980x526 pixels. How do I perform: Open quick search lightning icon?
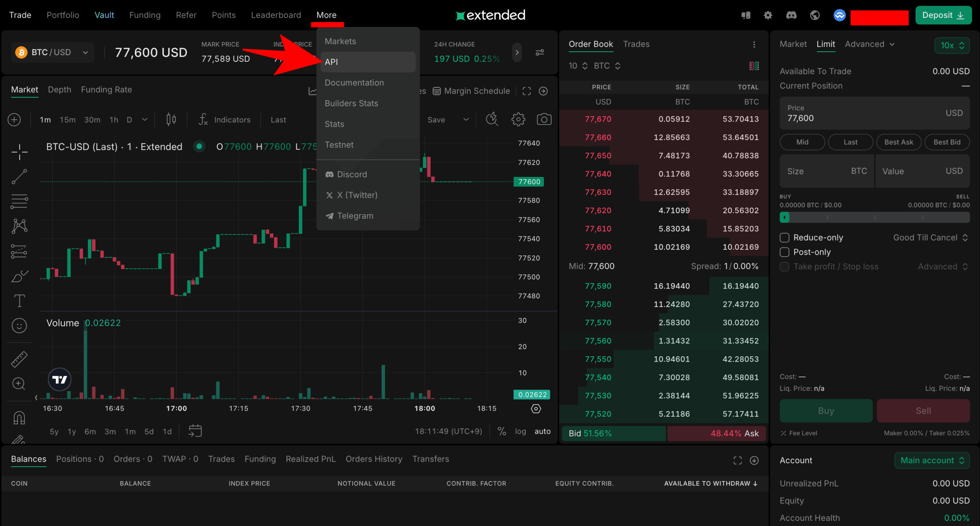tap(492, 120)
